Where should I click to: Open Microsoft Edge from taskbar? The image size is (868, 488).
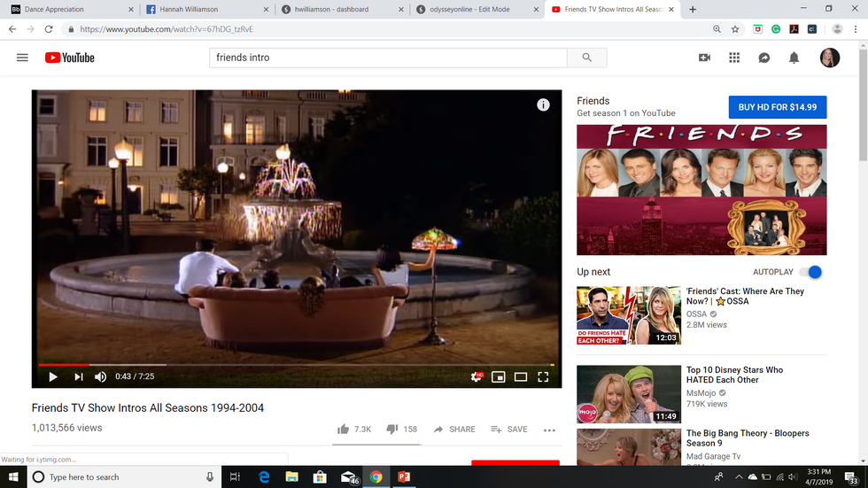[x=264, y=477]
